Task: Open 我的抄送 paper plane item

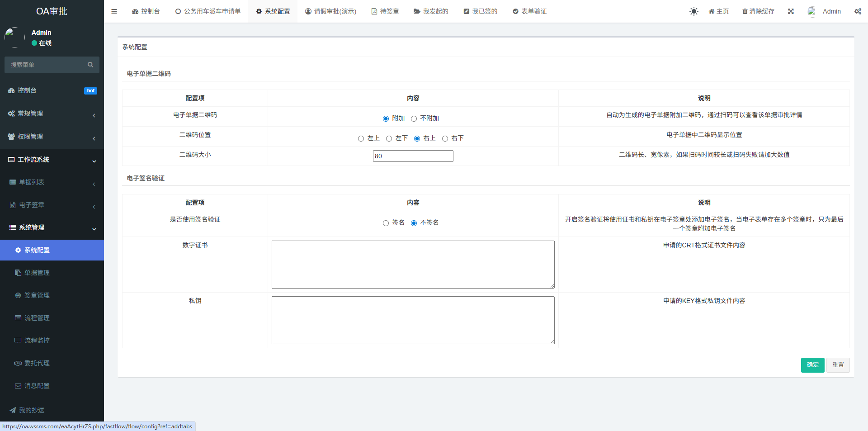Action: tap(32, 410)
